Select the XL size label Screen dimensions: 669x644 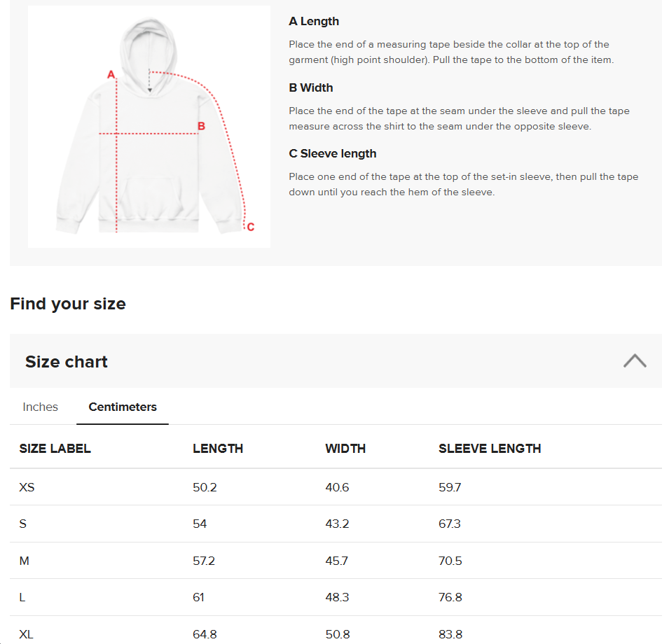(x=26, y=633)
